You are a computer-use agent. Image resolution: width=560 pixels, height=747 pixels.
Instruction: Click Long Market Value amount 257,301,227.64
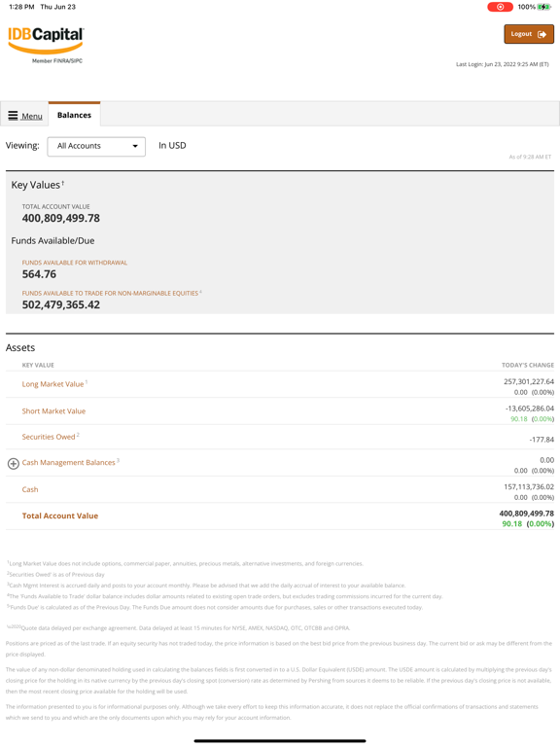pos(529,381)
